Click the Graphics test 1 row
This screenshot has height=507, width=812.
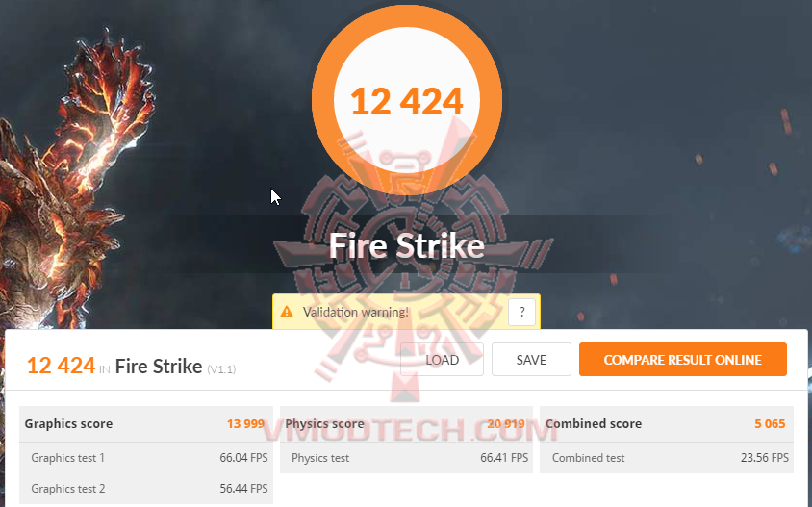coord(146,458)
